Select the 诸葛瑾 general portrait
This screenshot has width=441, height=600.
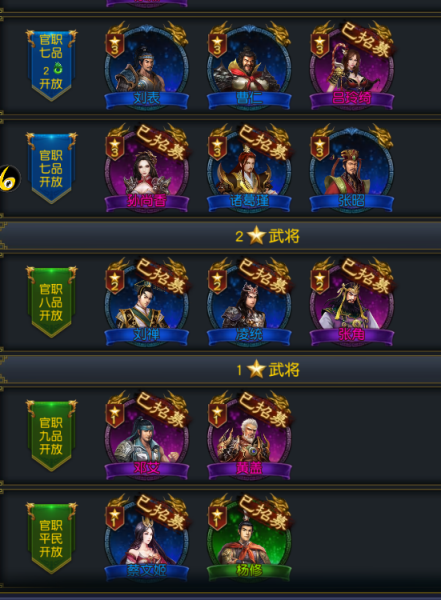coord(249,168)
